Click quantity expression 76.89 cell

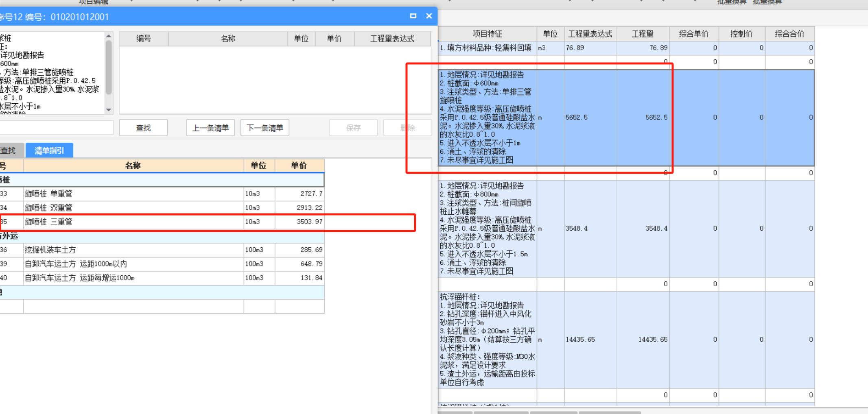coord(590,48)
